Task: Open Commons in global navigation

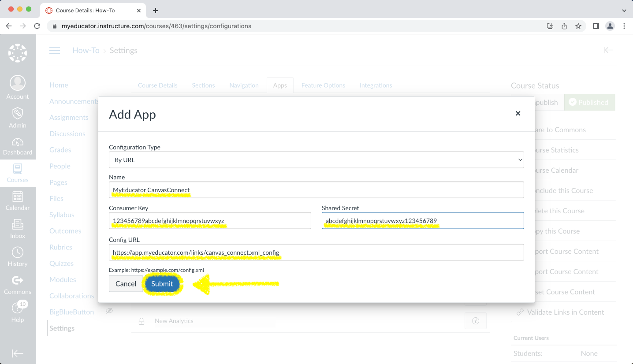Action: (18, 285)
